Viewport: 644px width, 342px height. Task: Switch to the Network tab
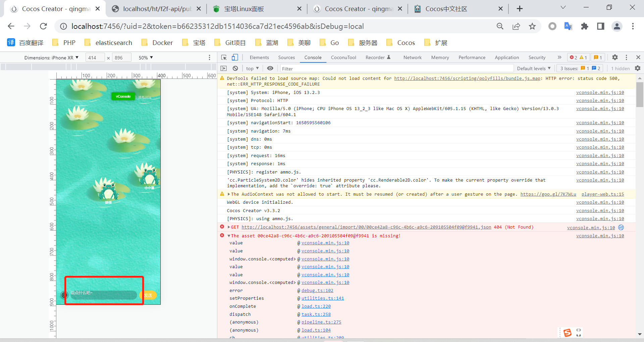[x=412, y=58]
